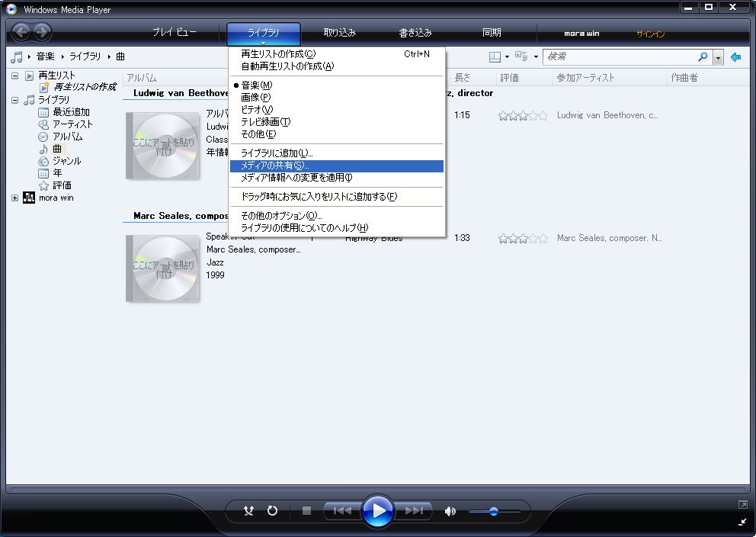Collapse the ライブラリ tree node

click(x=15, y=100)
